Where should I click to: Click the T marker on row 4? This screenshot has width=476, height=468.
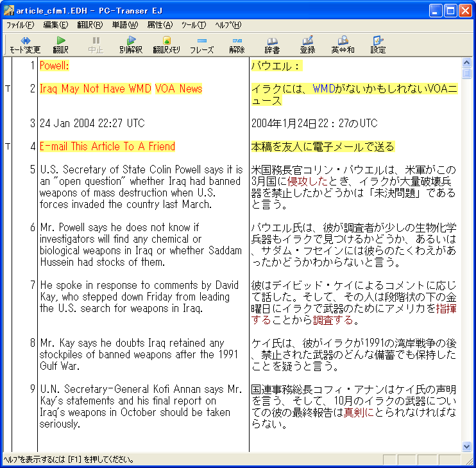[8, 146]
